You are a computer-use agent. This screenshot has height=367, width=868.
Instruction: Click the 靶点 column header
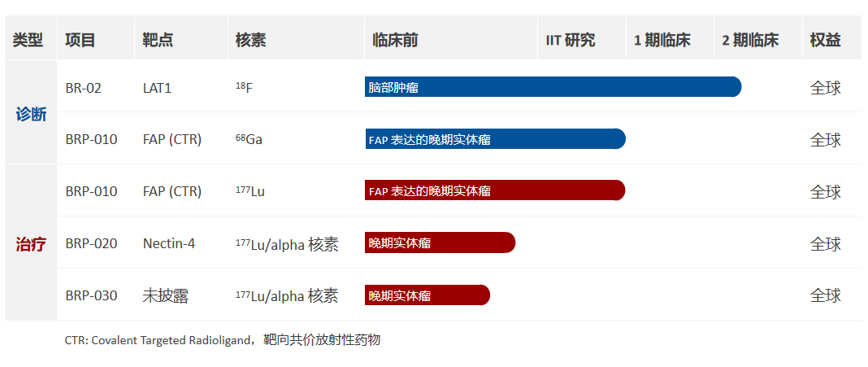(158, 41)
